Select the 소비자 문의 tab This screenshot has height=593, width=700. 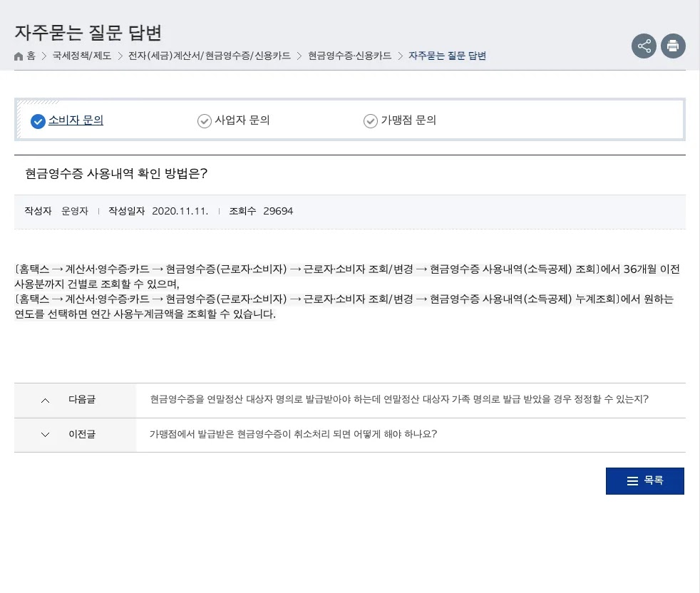coord(76,120)
